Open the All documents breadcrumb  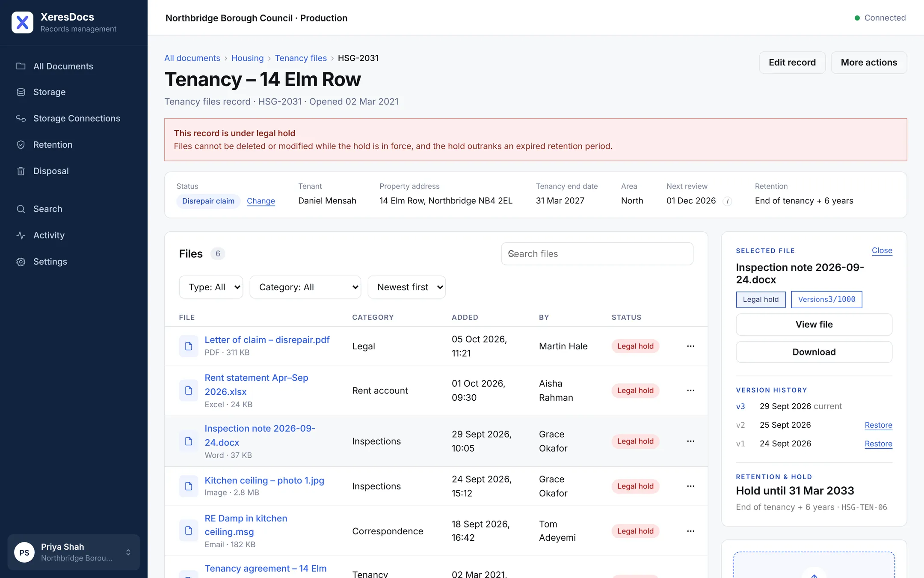192,58
